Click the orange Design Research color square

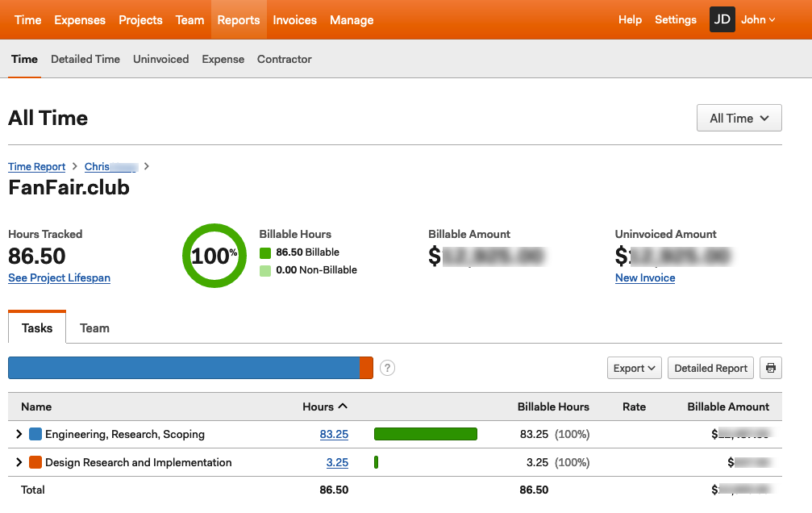(x=35, y=462)
